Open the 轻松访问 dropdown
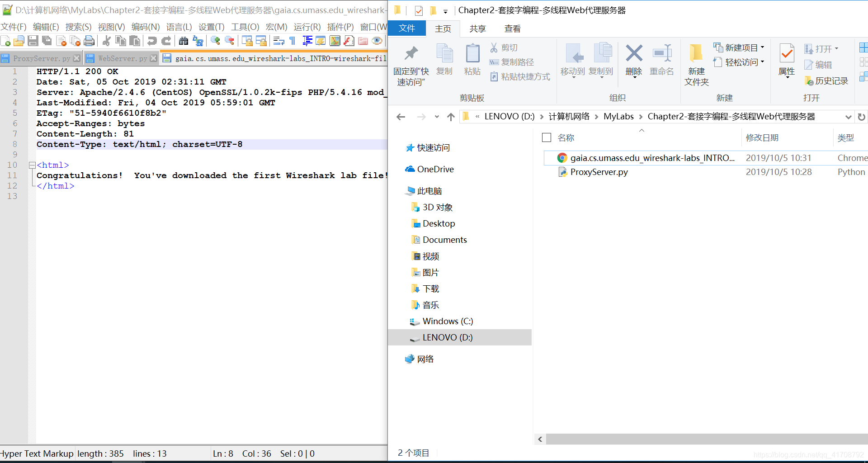 [x=739, y=62]
